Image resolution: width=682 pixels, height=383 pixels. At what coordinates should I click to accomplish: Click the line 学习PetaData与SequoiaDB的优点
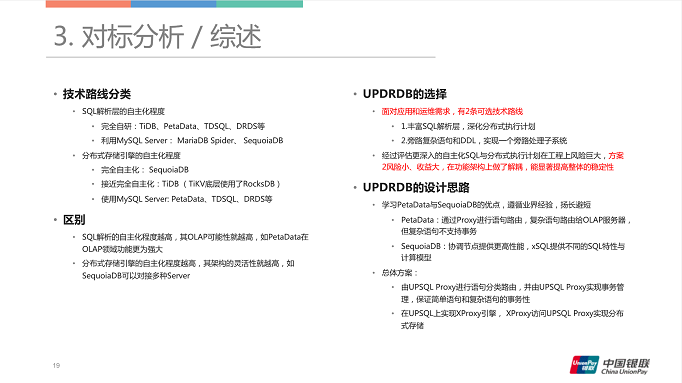pyautogui.click(x=486, y=205)
